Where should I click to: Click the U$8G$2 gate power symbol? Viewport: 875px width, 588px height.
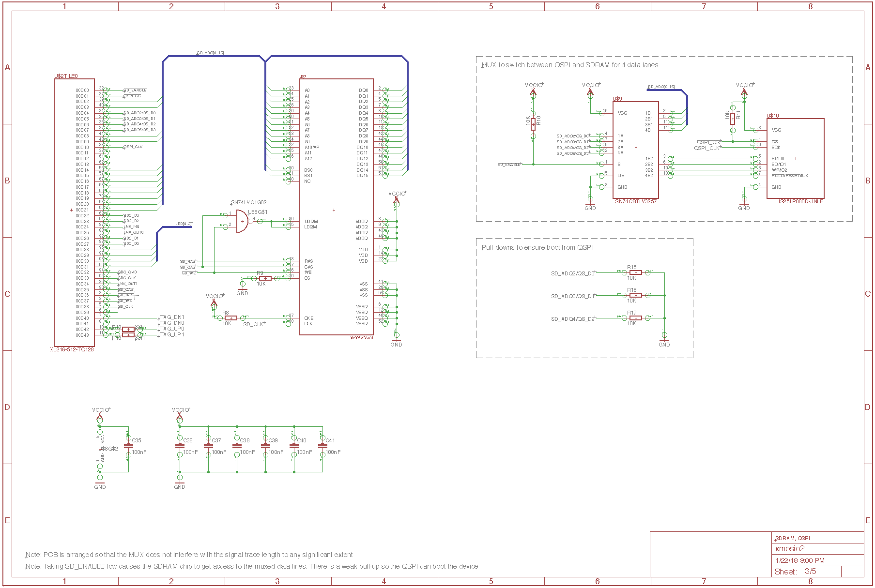pos(100,449)
